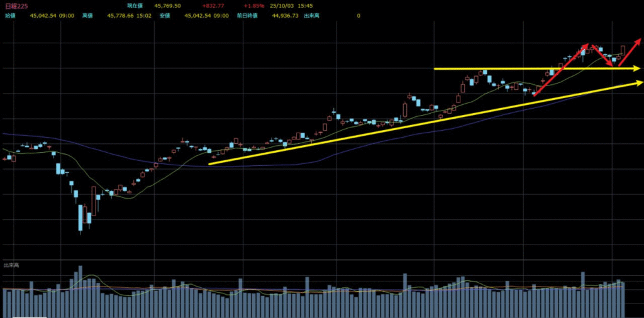This screenshot has height=318, width=644.
Task: Click the +1.85% percent change value
Action: [x=254, y=6]
